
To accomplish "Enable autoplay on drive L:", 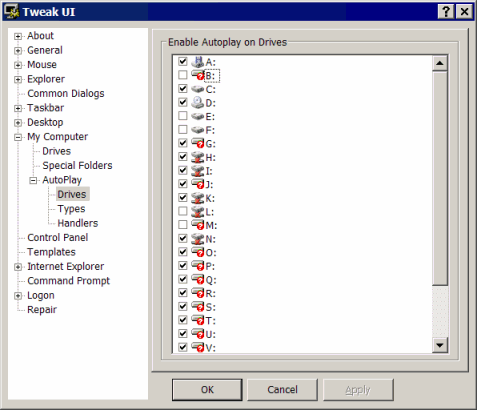I will [183, 211].
